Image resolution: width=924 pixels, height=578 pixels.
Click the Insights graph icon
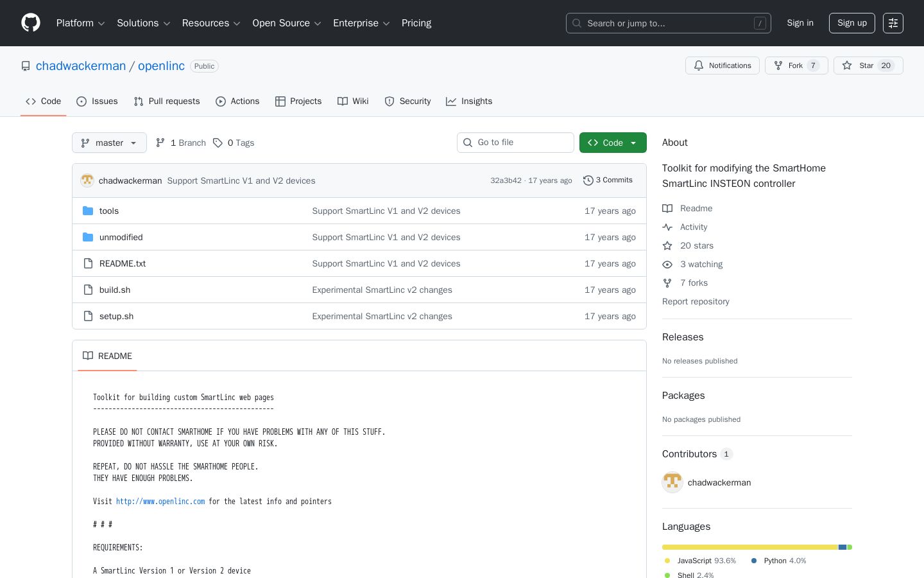451,101
